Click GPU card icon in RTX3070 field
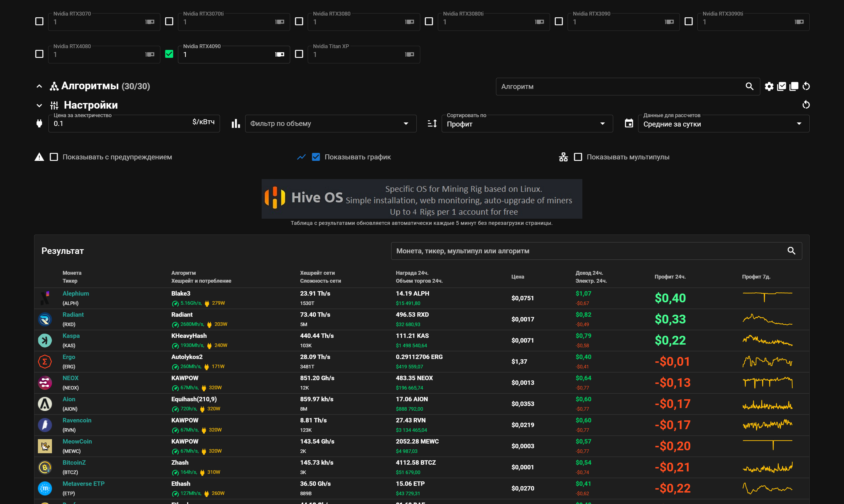The image size is (844, 504). click(x=150, y=22)
